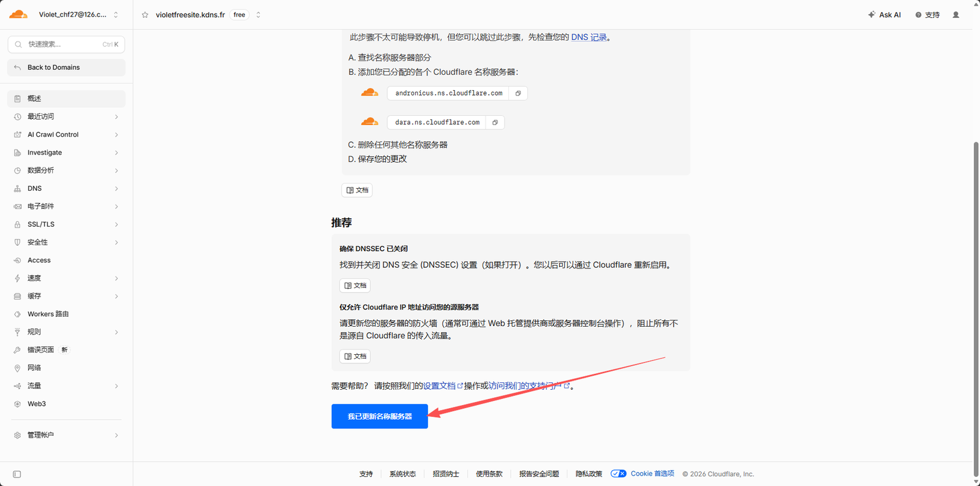Viewport: 980px width, 486px height.
Task: Open the user profile icon
Action: click(956, 15)
